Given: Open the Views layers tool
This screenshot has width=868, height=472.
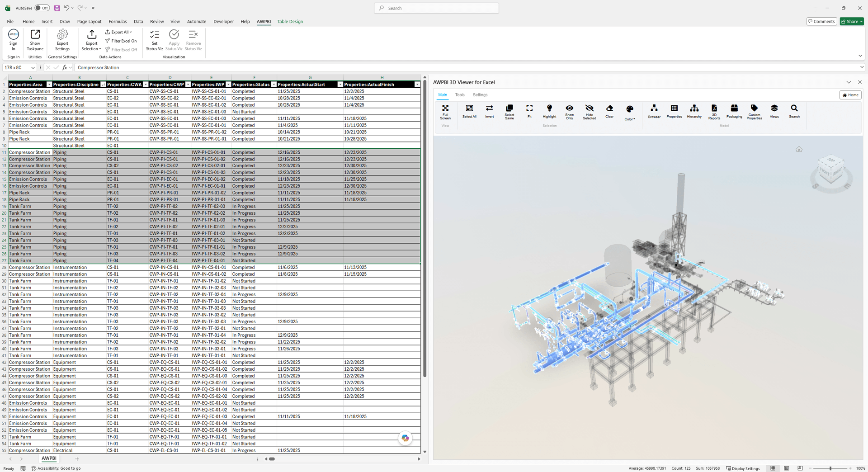Looking at the screenshot, I should (x=774, y=111).
